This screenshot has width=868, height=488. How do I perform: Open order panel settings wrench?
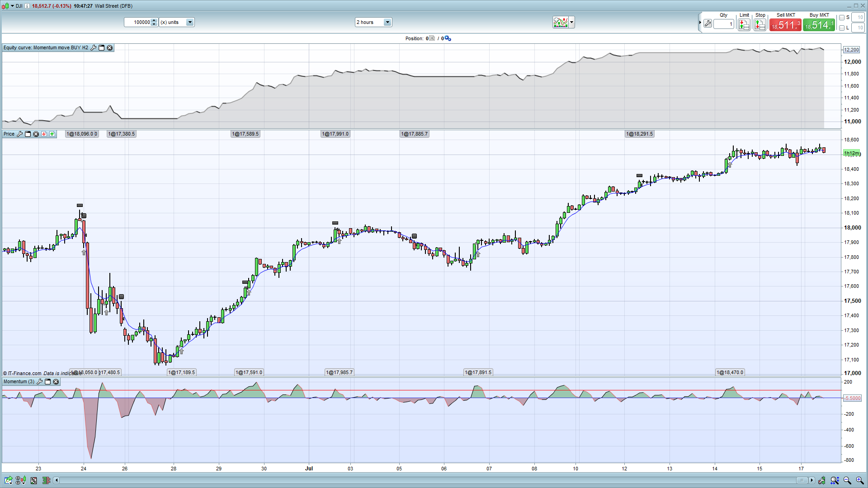[x=708, y=23]
